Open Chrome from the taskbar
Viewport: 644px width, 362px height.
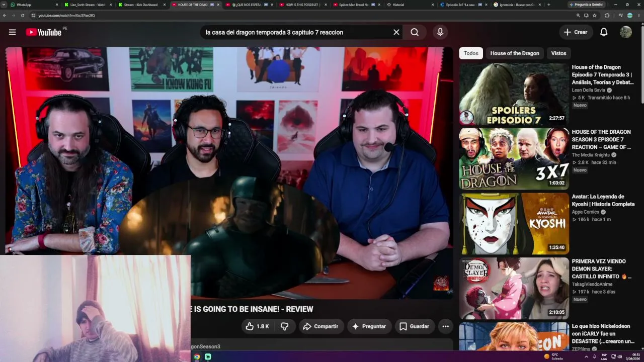tap(197, 356)
